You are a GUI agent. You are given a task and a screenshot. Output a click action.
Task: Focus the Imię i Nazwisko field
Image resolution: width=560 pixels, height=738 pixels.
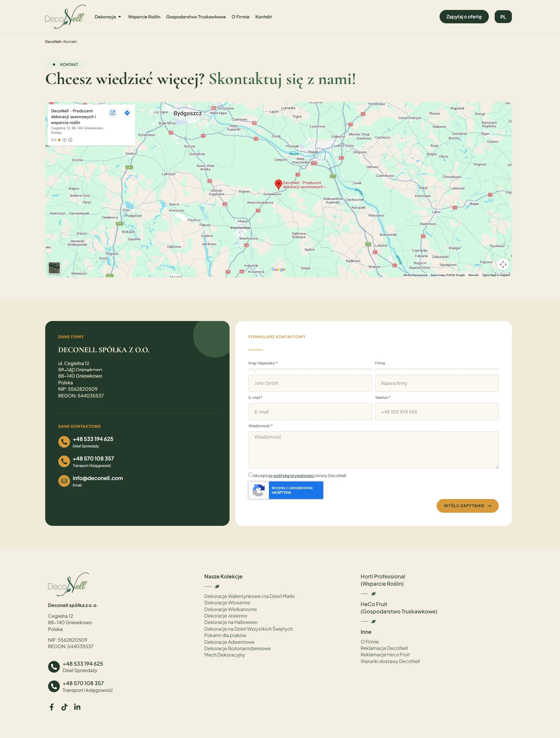point(310,383)
